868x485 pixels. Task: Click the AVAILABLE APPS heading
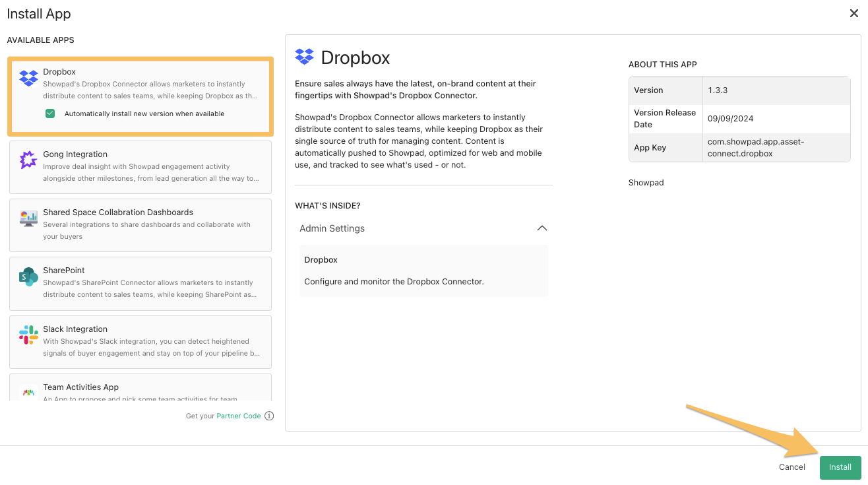41,40
